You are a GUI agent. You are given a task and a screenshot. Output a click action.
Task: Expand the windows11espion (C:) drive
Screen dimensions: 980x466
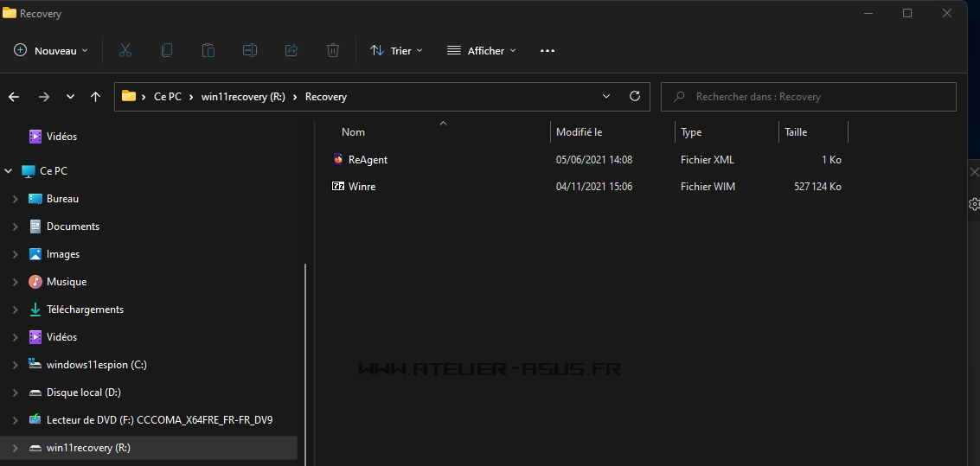[x=15, y=365]
